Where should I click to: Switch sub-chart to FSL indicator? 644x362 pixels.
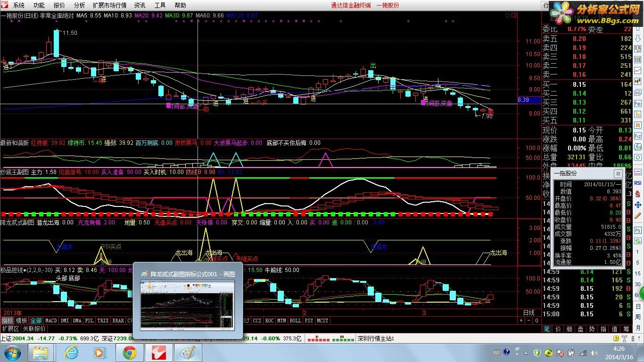pyautogui.click(x=90, y=321)
